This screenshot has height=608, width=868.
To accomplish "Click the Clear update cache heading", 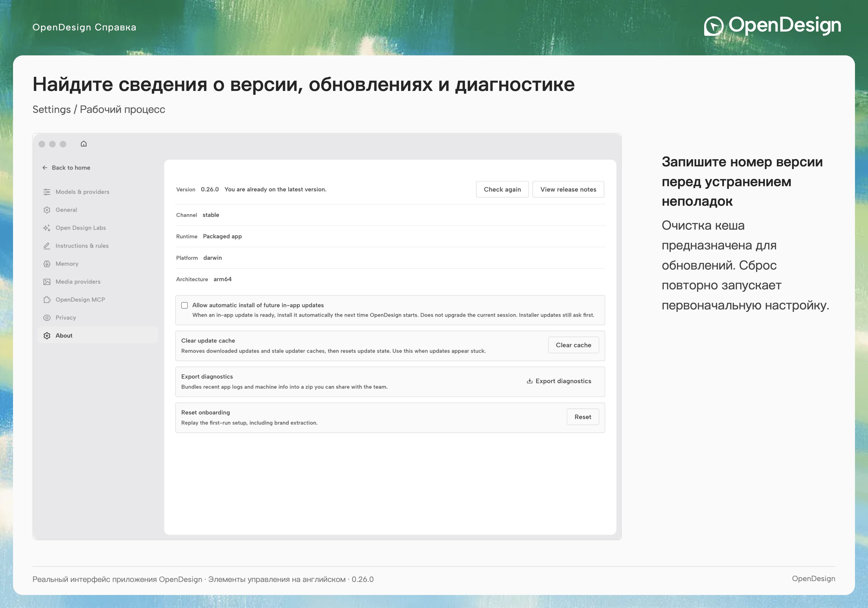I will (x=208, y=341).
